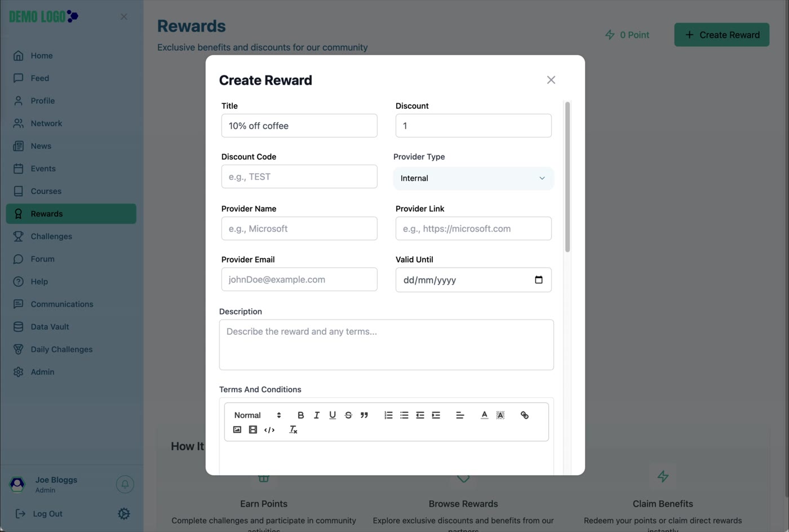Open Forum in the sidebar
789x532 pixels.
[71, 259]
